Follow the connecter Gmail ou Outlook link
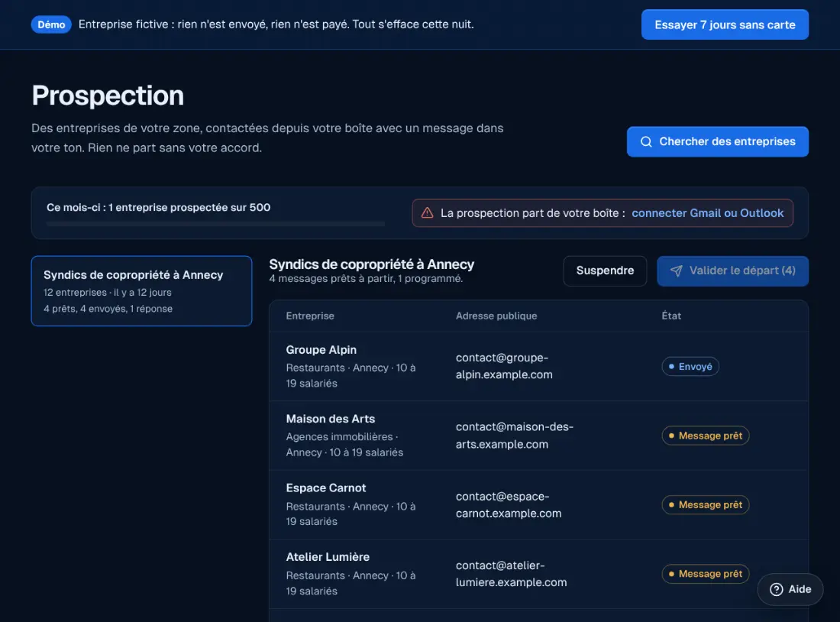Viewport: 840px width, 622px height. click(x=707, y=213)
